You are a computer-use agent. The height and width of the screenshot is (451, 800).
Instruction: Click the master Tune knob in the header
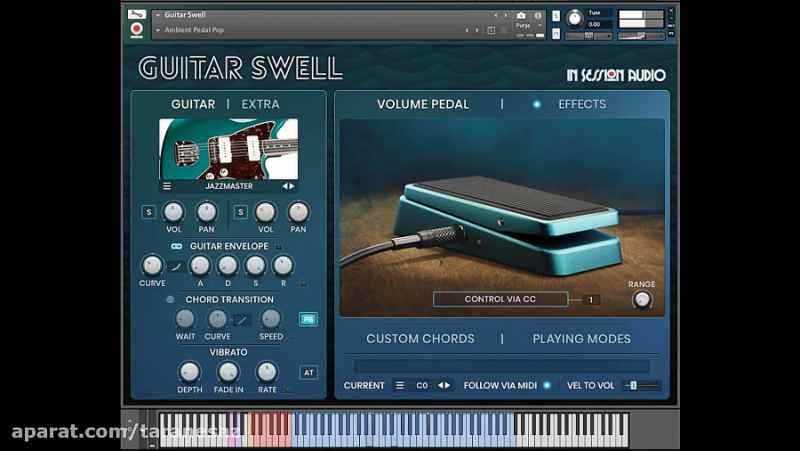pos(574,18)
